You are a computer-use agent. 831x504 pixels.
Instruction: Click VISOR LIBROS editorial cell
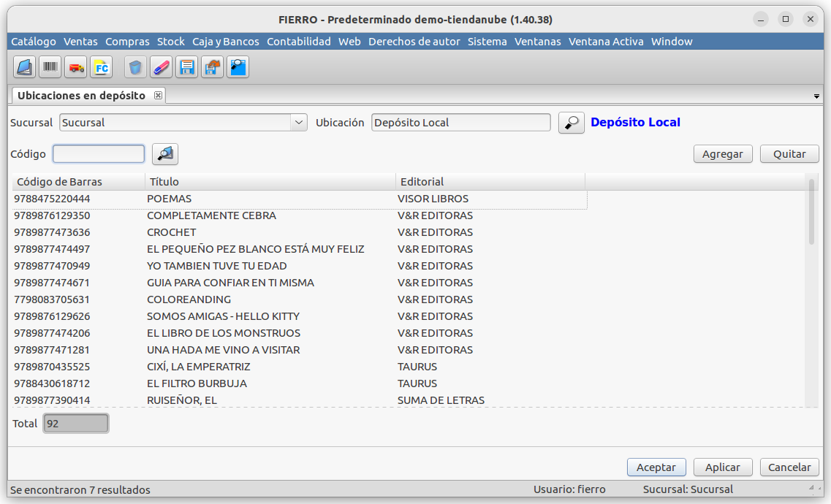pos(433,199)
